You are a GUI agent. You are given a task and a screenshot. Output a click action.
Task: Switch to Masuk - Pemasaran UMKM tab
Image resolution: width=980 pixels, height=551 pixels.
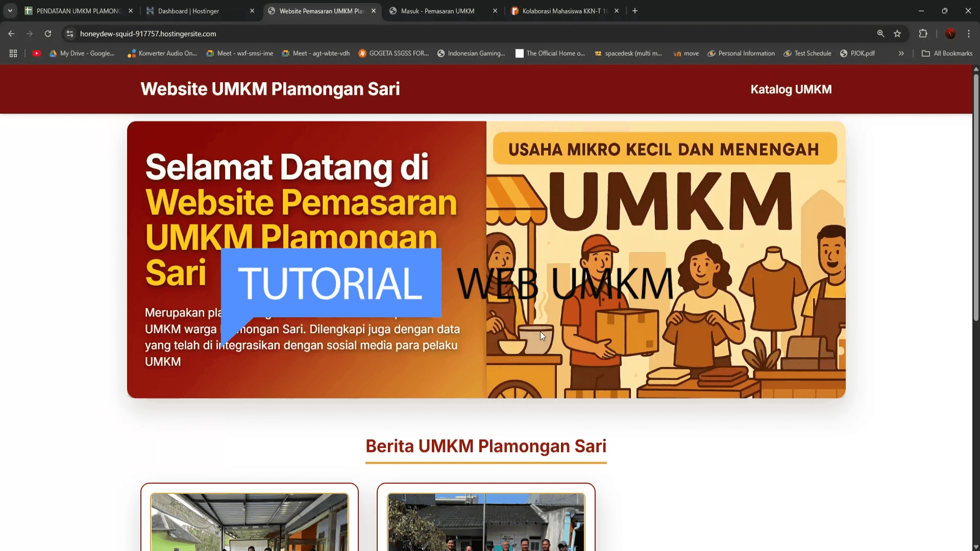443,11
